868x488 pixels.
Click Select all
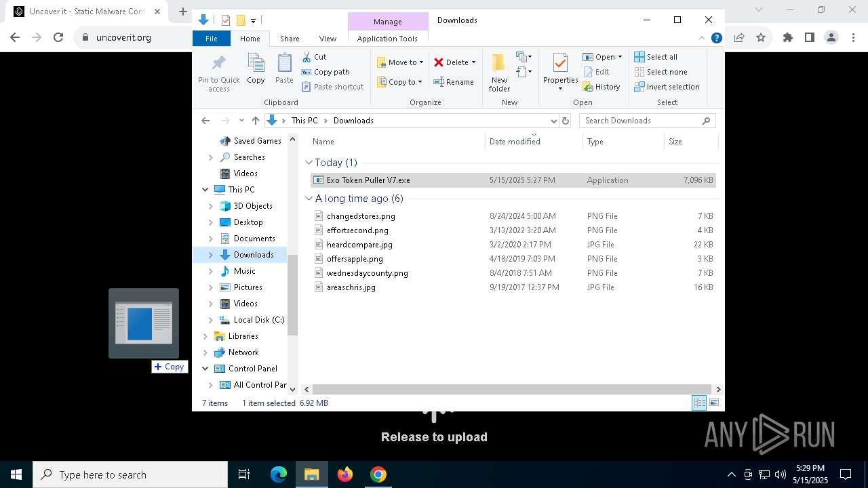(x=656, y=57)
